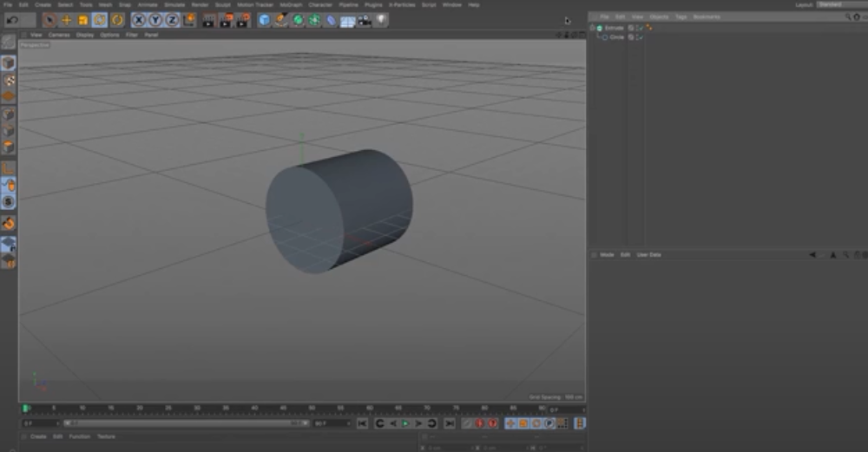Add a Light object
Screen dimensions: 868x452
381,21
